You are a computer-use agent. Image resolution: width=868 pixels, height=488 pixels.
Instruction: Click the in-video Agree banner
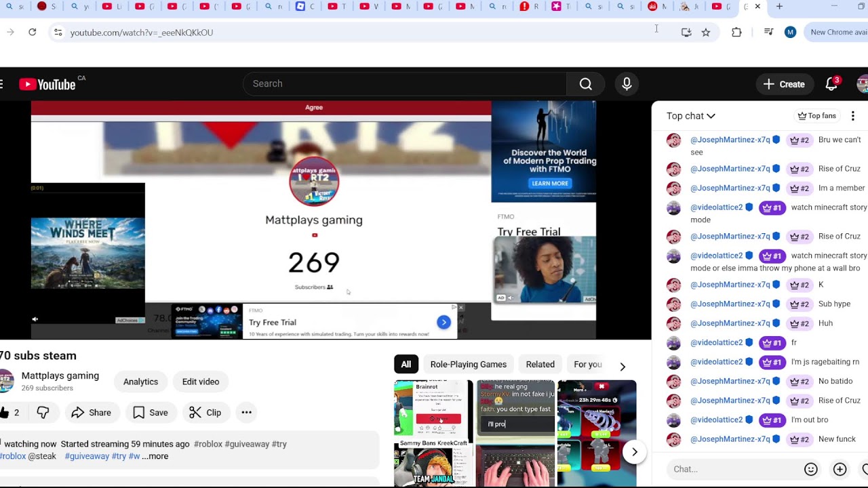313,107
